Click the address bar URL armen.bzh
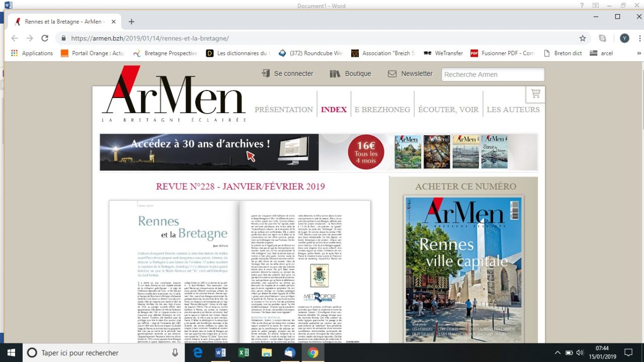The image size is (644, 362). tap(150, 38)
